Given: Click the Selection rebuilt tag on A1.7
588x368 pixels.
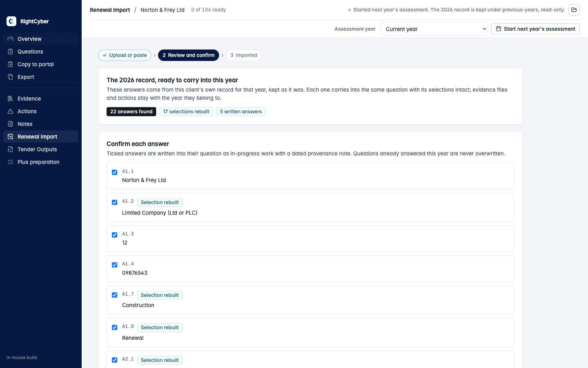Looking at the screenshot, I should coord(160,295).
